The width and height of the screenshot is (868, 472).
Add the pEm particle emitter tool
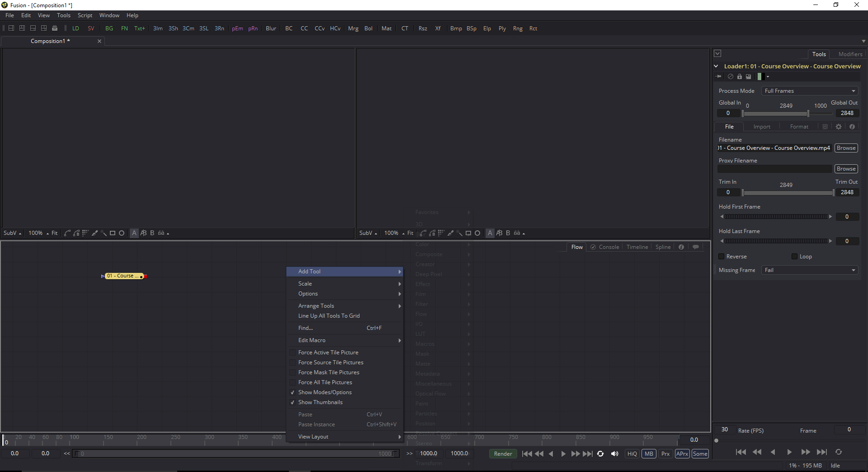[x=237, y=29]
